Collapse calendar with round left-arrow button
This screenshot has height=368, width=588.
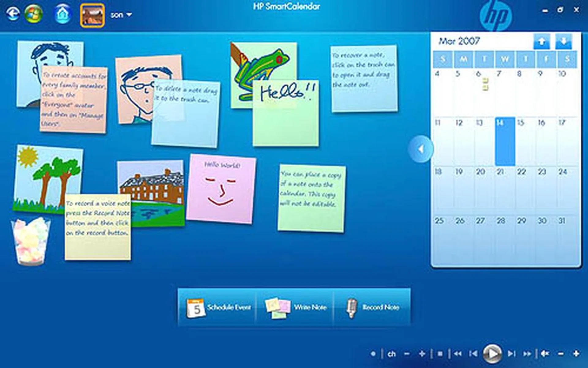(x=421, y=149)
